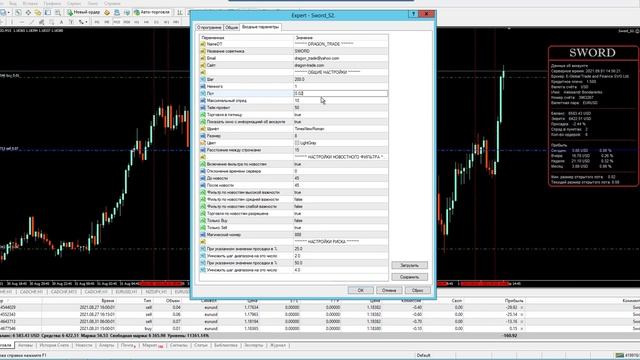Open the Navigator panel icon
Viewport: 640px width, 360px height.
38,13
